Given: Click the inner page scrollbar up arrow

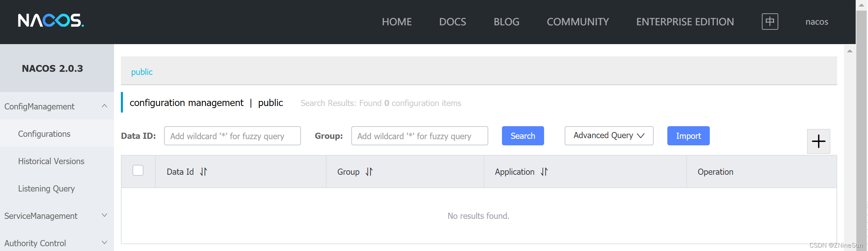Looking at the screenshot, I should click(x=850, y=51).
